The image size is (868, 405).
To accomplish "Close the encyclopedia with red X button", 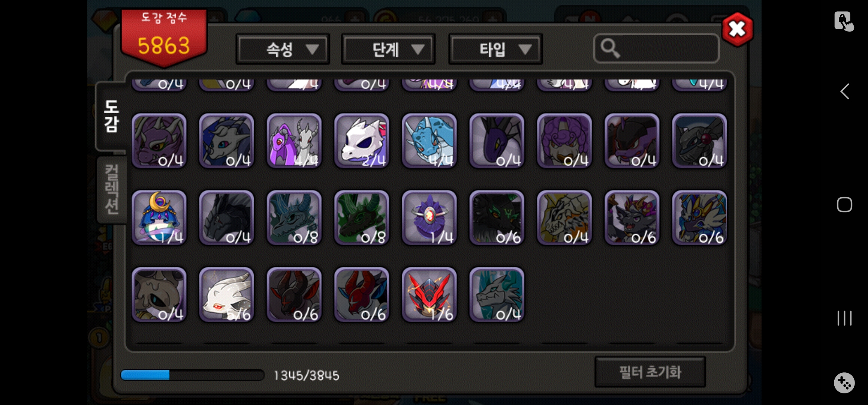I will pyautogui.click(x=737, y=29).
